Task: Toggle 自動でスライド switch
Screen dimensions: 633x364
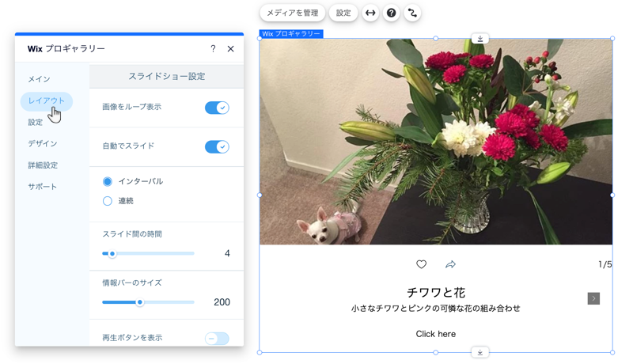Action: pyautogui.click(x=217, y=146)
